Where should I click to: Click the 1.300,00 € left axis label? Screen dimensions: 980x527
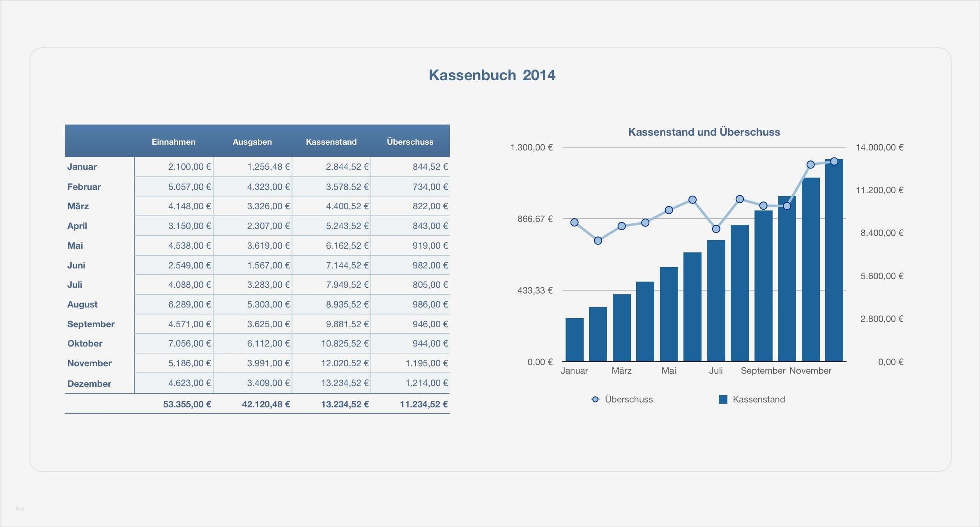tap(531, 147)
